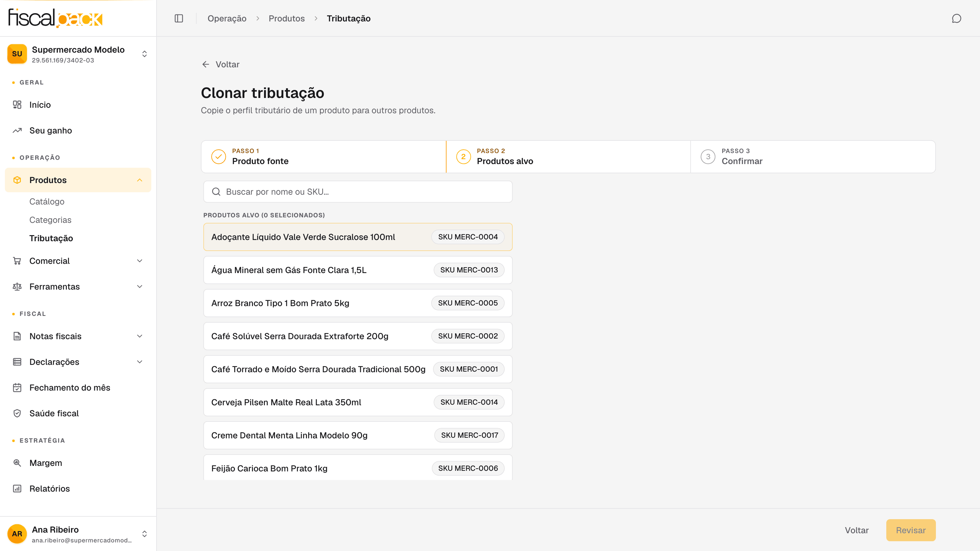The height and width of the screenshot is (551, 980).
Task: Click the fiscal pack logo
Action: 55,18
